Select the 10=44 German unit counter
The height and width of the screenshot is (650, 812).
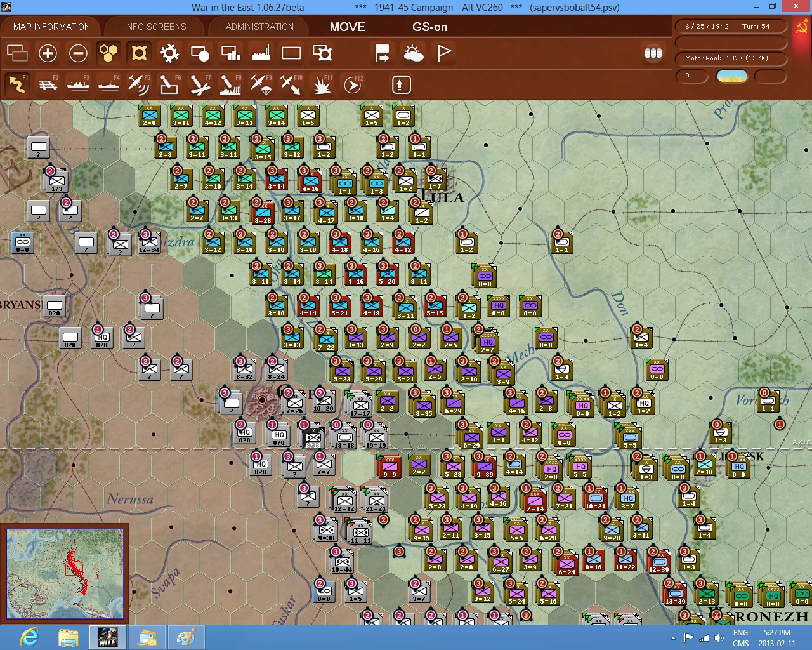[343, 561]
